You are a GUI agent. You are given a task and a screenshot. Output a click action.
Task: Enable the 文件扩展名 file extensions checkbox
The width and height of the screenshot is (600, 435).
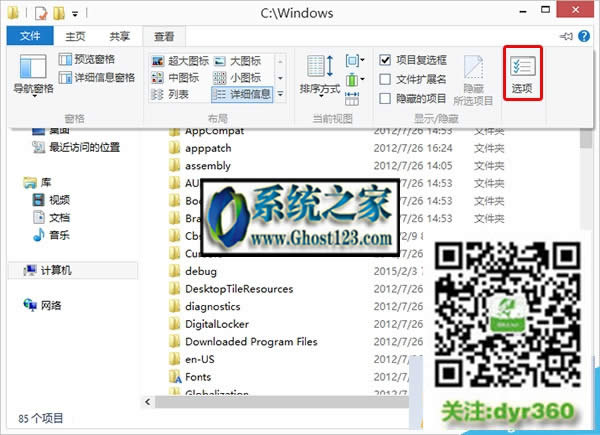click(386, 79)
